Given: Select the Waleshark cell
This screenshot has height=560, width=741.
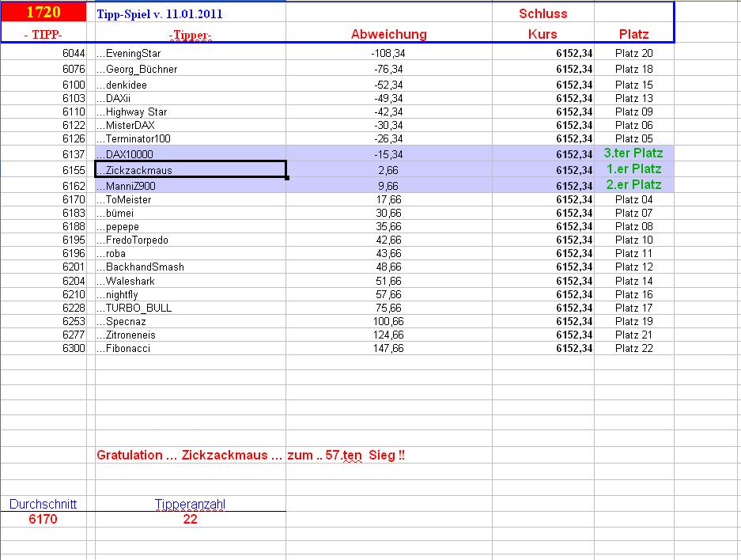Looking at the screenshot, I should pyautogui.click(x=191, y=281).
